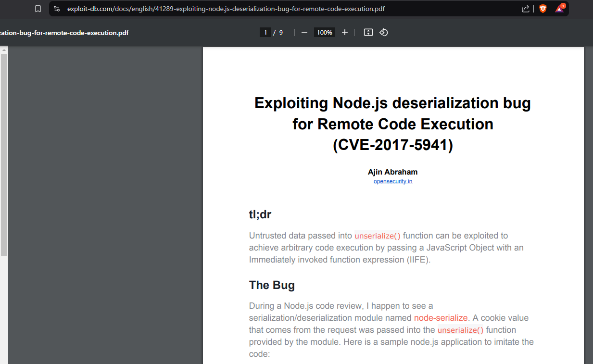The width and height of the screenshot is (593, 364).
Task: Zoom out the PDF with minus button
Action: [x=304, y=32]
